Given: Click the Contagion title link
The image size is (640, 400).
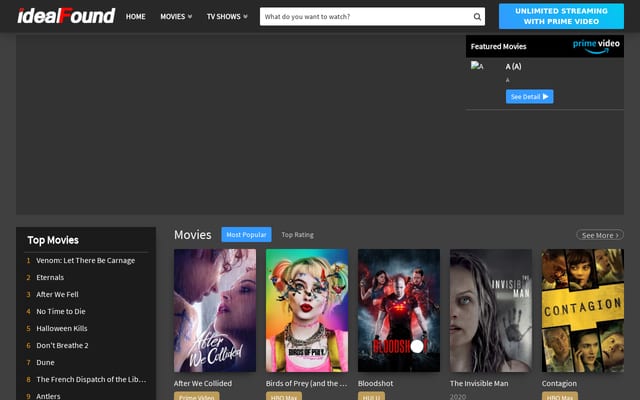Looking at the screenshot, I should (559, 383).
